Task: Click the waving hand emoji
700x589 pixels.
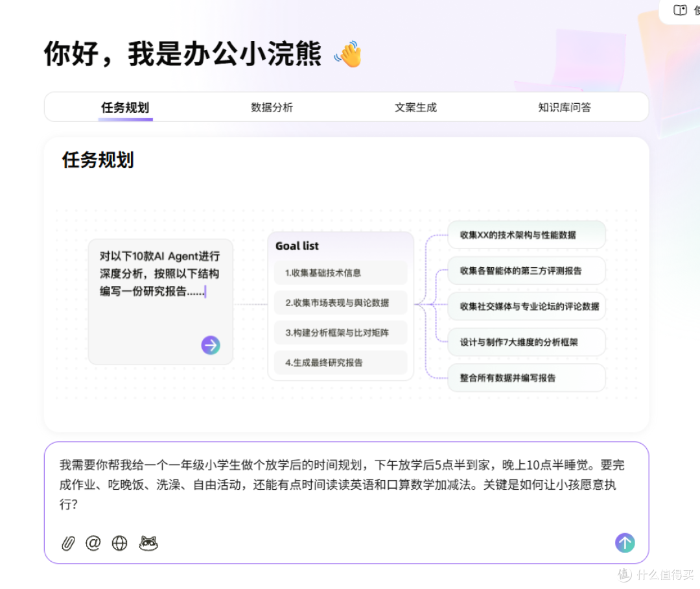Action: [348, 54]
